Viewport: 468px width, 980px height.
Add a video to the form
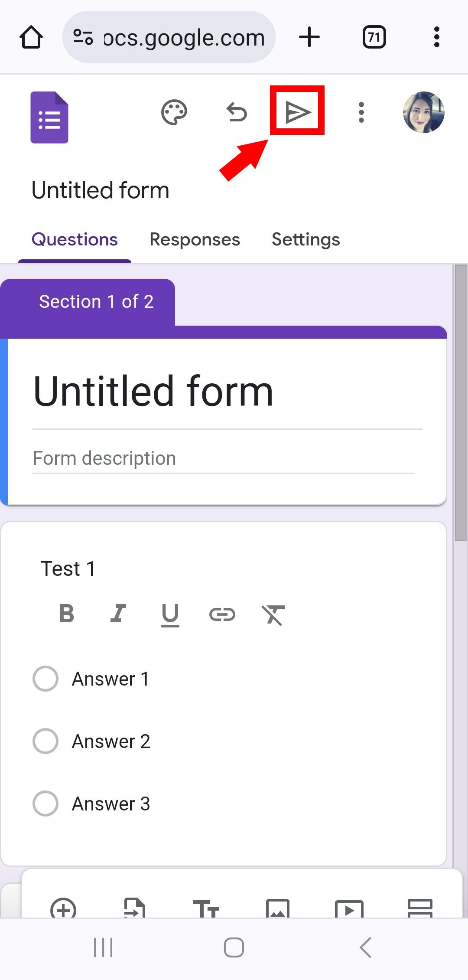click(x=350, y=910)
